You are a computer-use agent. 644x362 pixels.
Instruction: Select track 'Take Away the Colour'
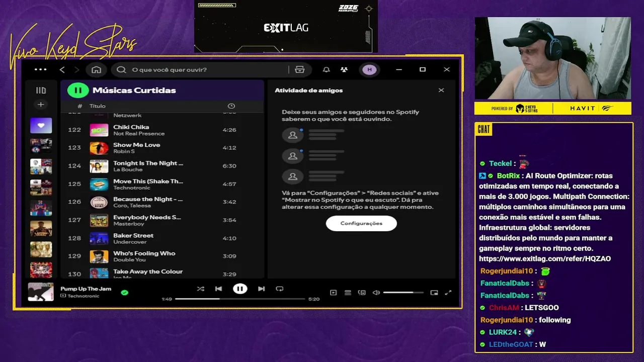148,271
